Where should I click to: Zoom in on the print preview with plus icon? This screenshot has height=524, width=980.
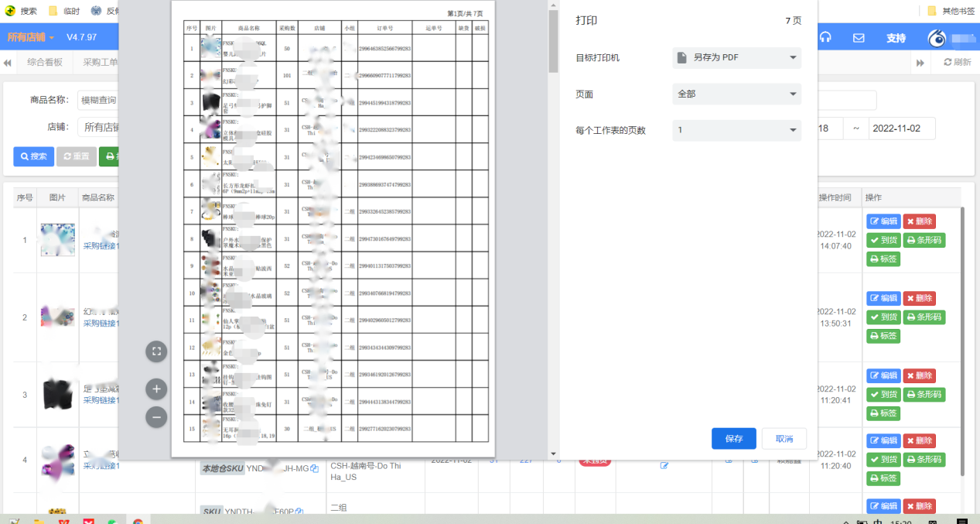(x=156, y=389)
